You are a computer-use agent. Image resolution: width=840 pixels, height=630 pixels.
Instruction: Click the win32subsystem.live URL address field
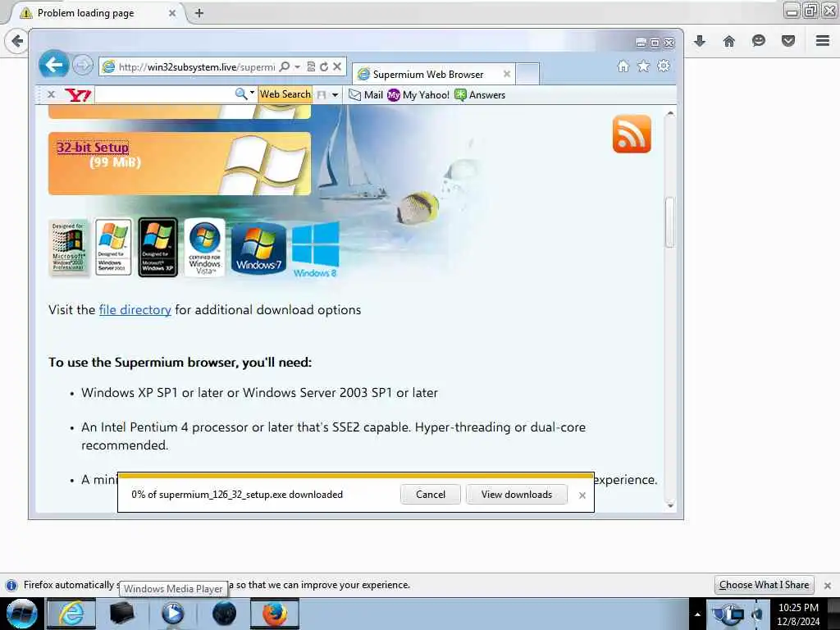(197, 67)
